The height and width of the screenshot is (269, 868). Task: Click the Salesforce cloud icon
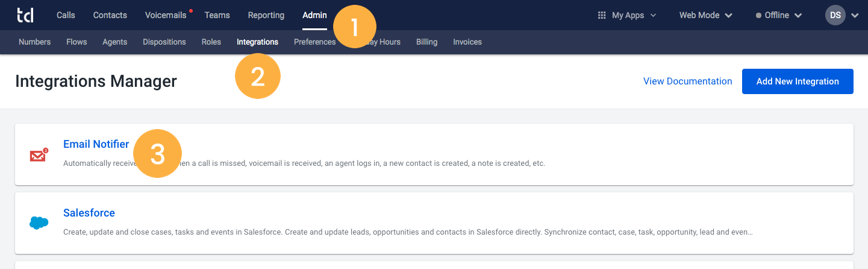(39, 223)
